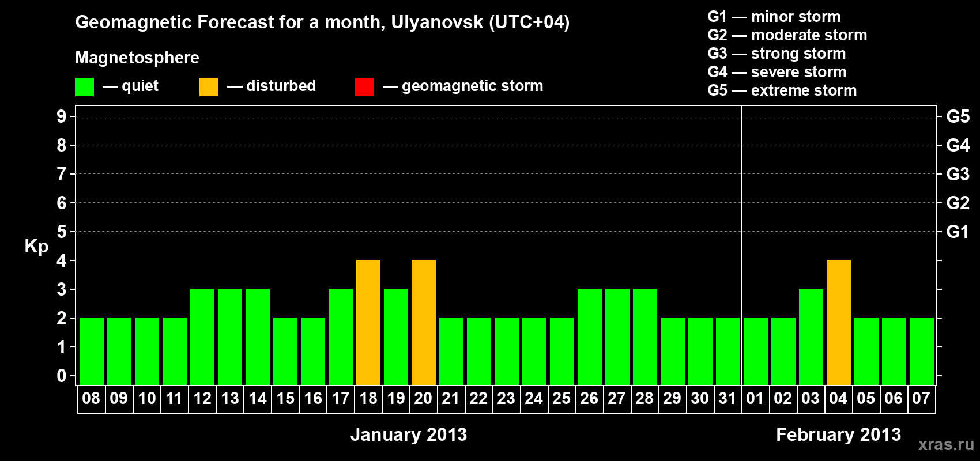Viewport: 980px width, 461px height.
Task: Click the Kp axis label
Action: [36, 247]
